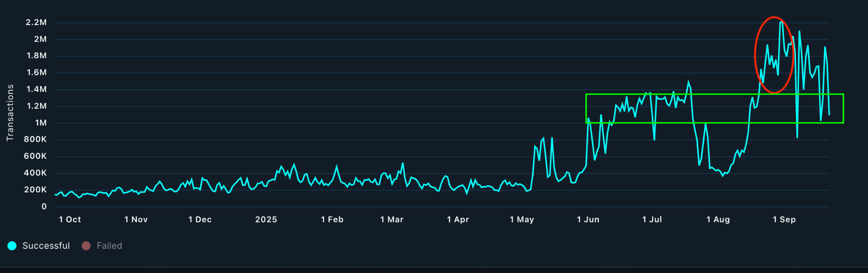Viewport: 868px width, 273px height.
Task: Click the Transactions y-axis title
Action: click(x=10, y=113)
